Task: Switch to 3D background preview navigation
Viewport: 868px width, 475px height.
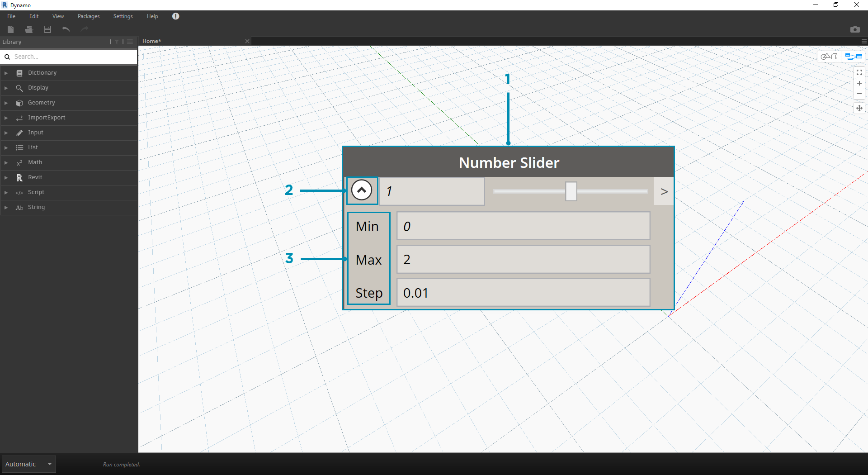Action: pyautogui.click(x=830, y=57)
